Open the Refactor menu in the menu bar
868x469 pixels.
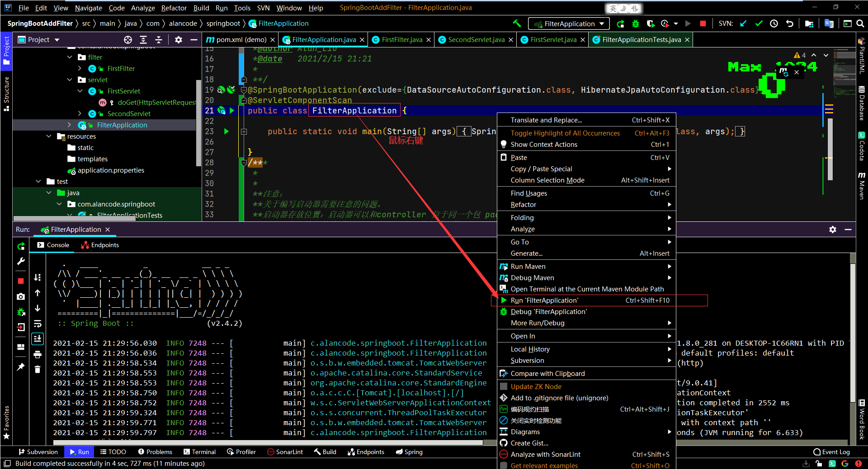tap(174, 8)
